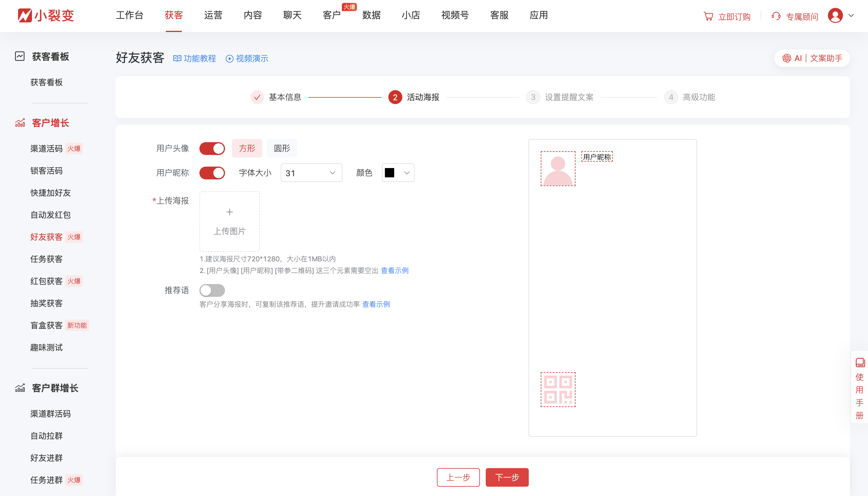Toggle off the 用户头像 switch
The image size is (868, 496).
(x=212, y=148)
